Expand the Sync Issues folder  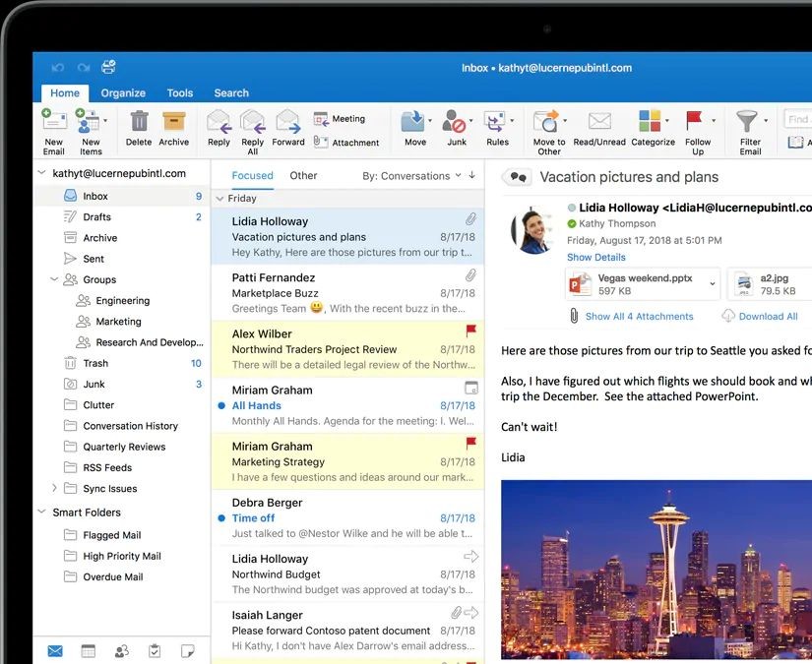pos(54,488)
